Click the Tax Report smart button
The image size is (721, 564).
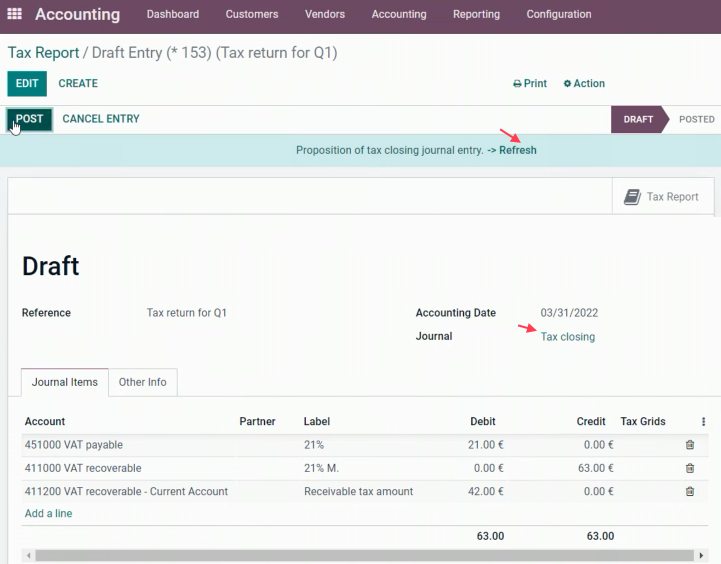[x=663, y=196]
